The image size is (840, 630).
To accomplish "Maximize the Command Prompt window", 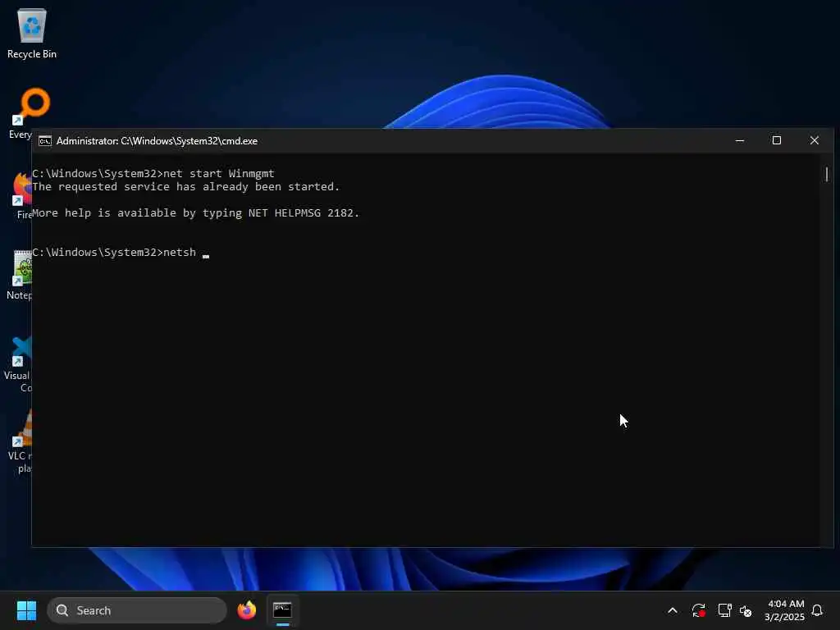I will (x=777, y=140).
